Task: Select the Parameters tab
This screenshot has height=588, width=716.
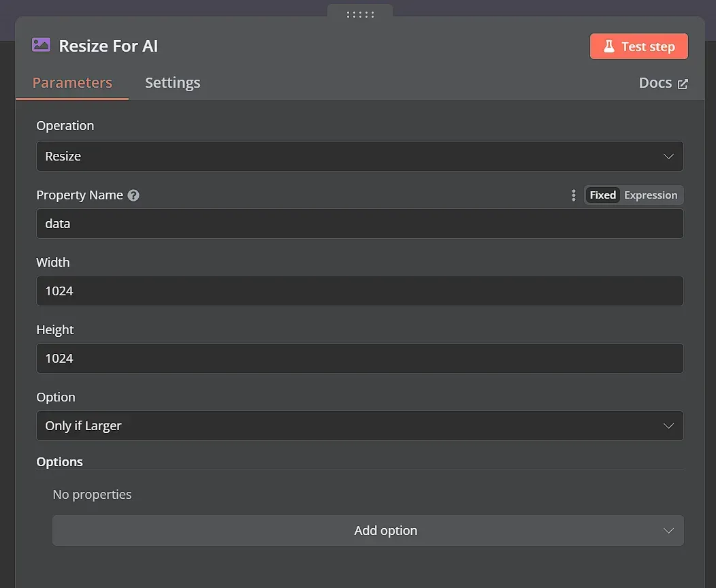Action: click(72, 82)
